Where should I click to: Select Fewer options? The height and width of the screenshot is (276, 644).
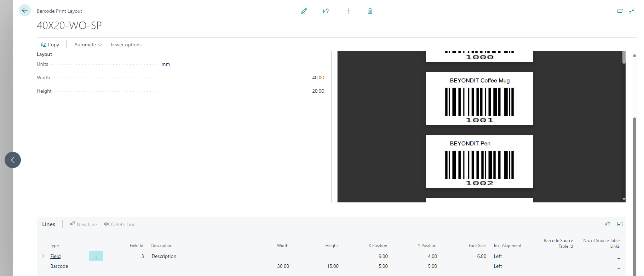tap(126, 45)
